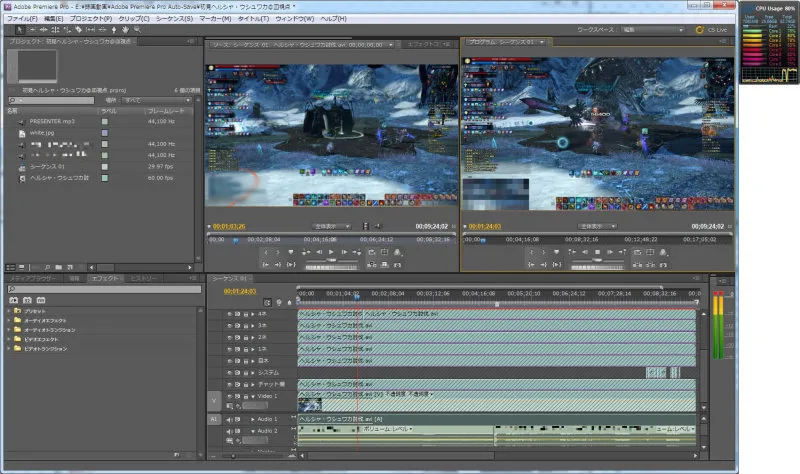Step forward one frame in Program monitor

pos(610,252)
